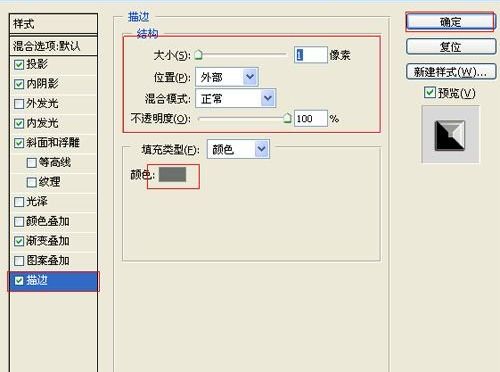This screenshot has height=372, width=500.
Task: Click the 复位 reset button
Action: (x=451, y=47)
